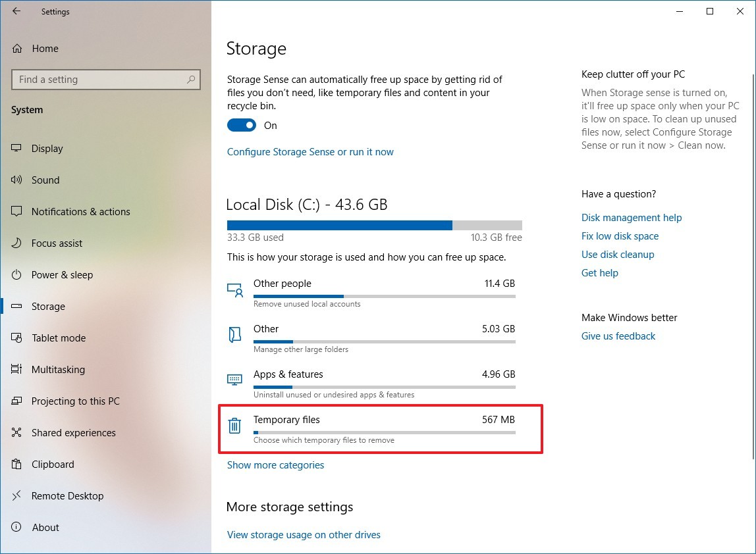Click the Notifications & actions bell icon
Viewport: 756px width, 554px height.
tap(15, 212)
